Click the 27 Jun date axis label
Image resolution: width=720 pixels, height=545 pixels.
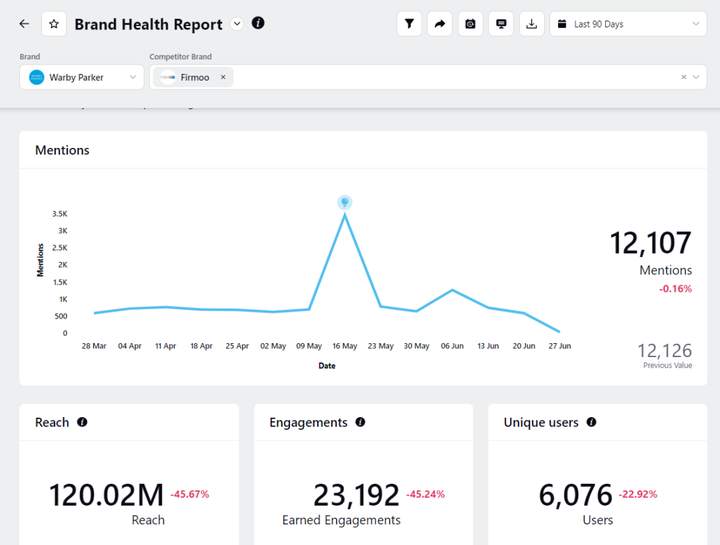560,346
